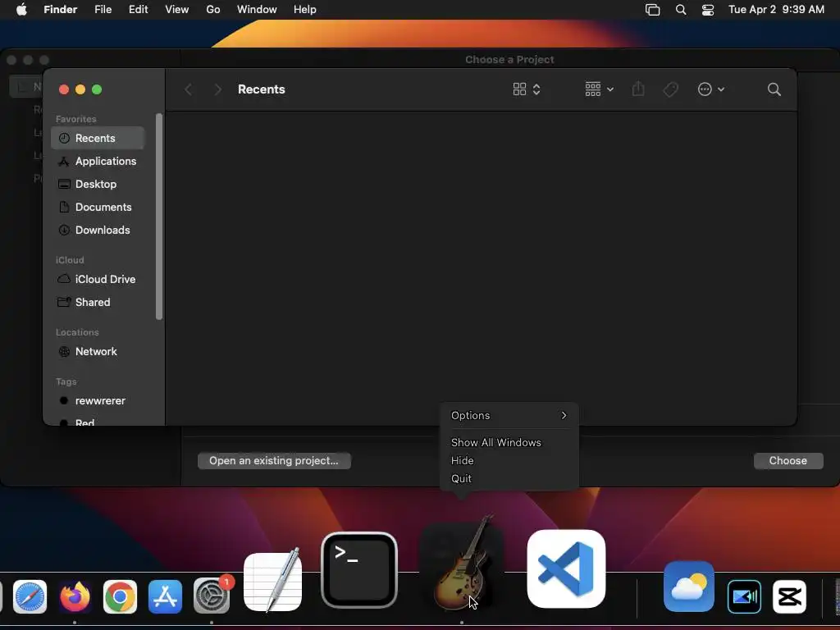This screenshot has height=630, width=840.
Task: Open Spotlight search in the menu bar
Action: [681, 10]
